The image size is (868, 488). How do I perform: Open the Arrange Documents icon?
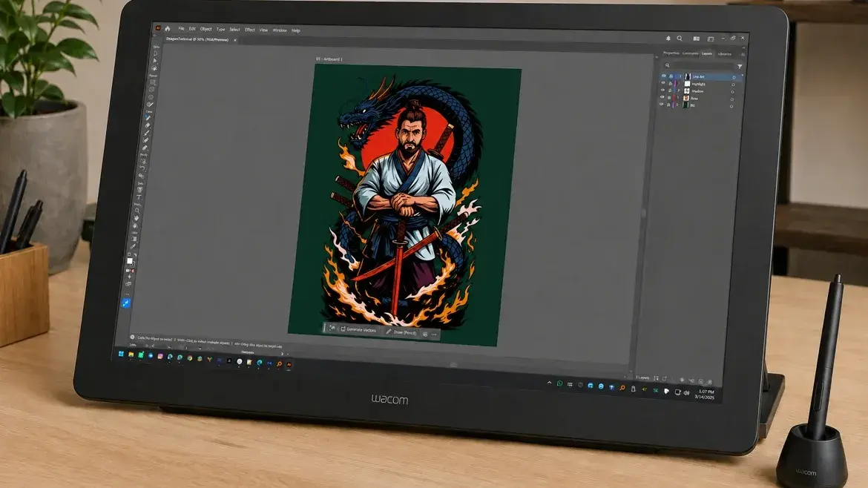point(697,39)
